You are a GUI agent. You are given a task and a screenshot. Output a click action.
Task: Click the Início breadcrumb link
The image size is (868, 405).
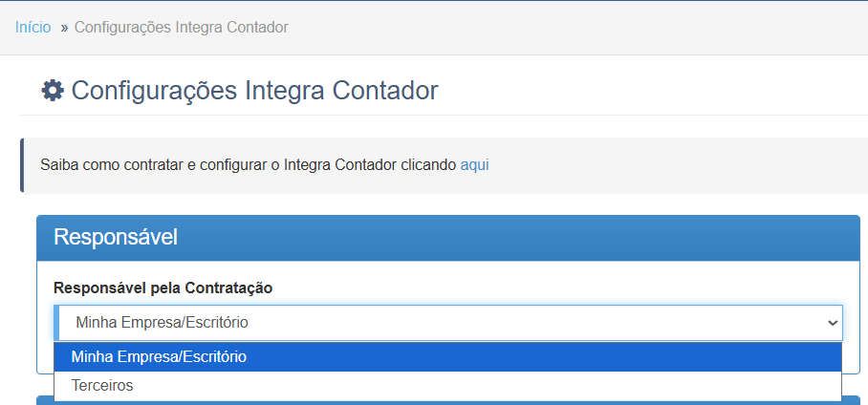coord(33,27)
